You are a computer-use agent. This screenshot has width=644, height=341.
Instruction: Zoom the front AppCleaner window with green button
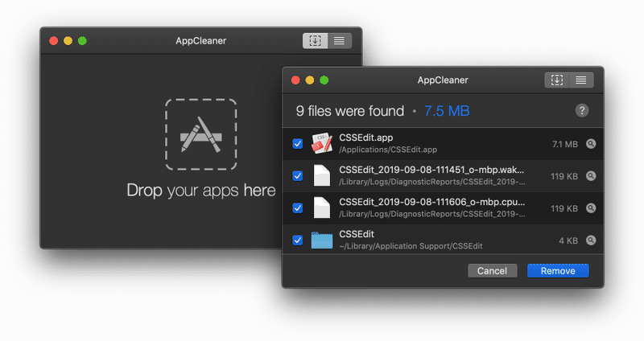coord(324,80)
